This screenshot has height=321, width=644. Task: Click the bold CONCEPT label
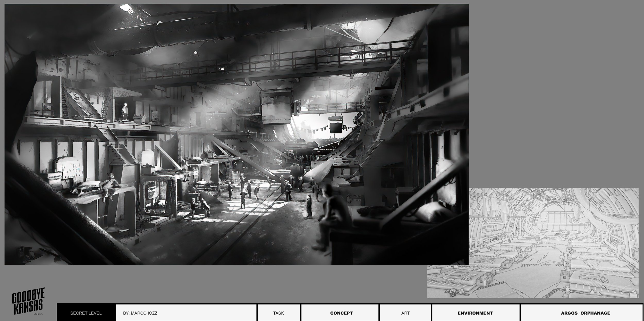tap(341, 313)
